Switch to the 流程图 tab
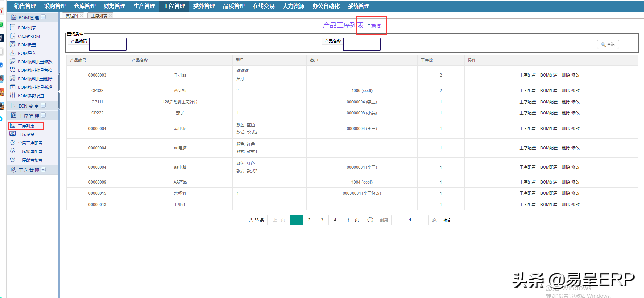This screenshot has width=644, height=298. pos(72,16)
